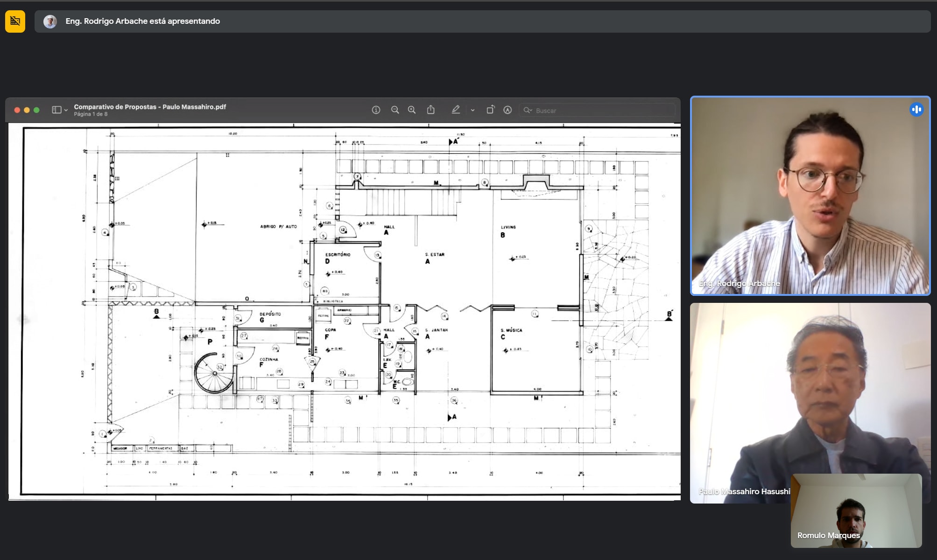This screenshot has width=937, height=560.
Task: Rotate the page with rotate icon
Action: click(x=490, y=110)
